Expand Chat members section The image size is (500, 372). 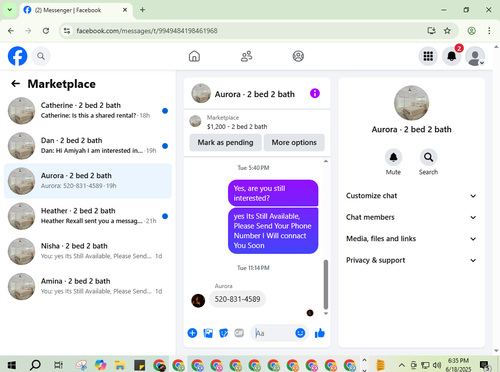(411, 217)
